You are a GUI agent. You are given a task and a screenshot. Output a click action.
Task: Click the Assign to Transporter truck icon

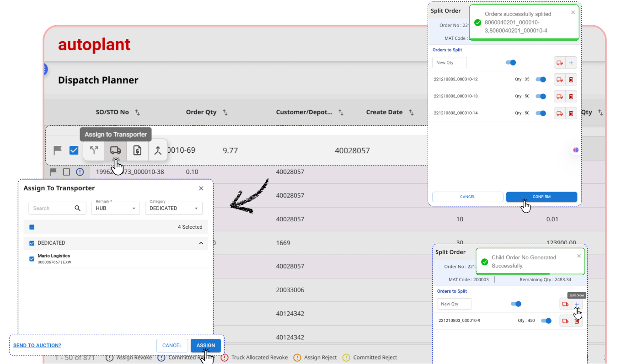[x=116, y=150]
